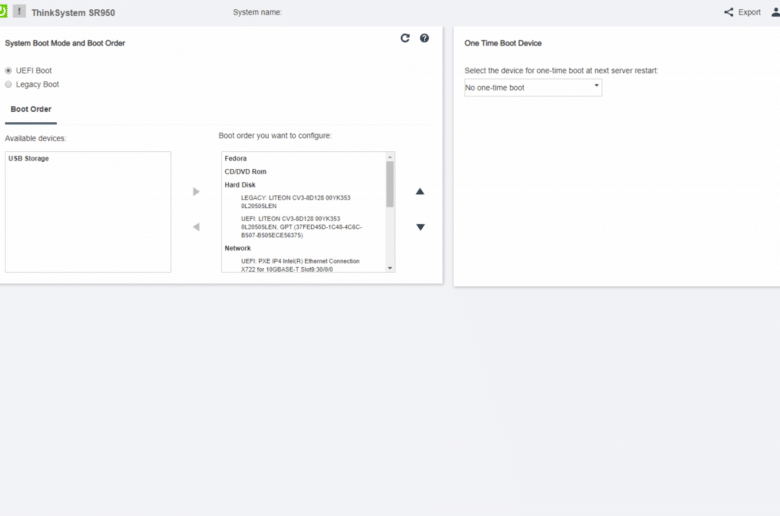780x516 pixels.
Task: Click the green power status icon
Action: [3, 11]
